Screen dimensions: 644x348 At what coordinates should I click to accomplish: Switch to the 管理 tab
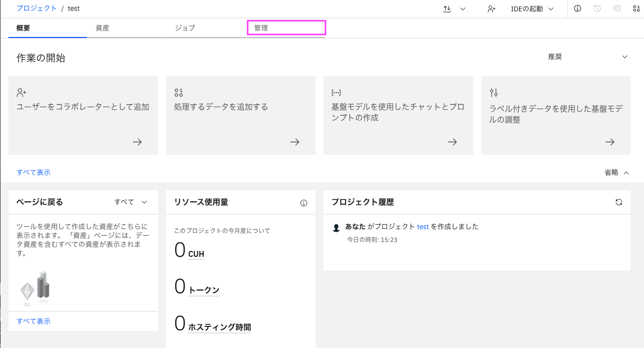point(286,28)
